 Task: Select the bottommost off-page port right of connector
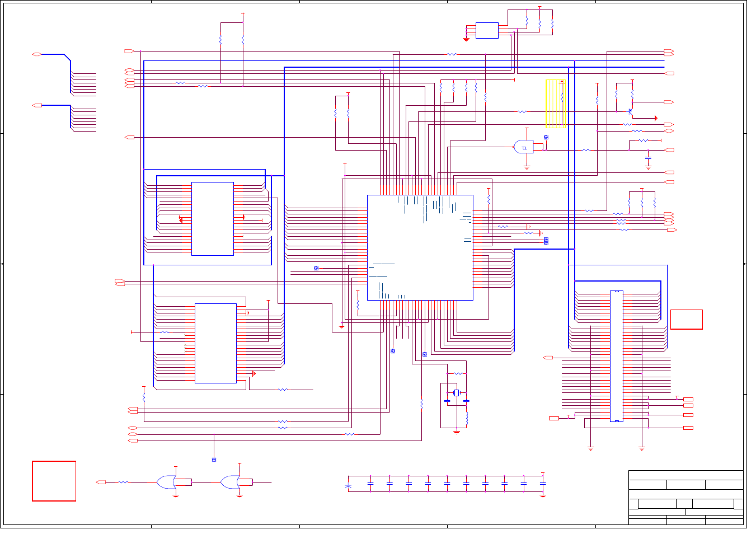point(688,428)
